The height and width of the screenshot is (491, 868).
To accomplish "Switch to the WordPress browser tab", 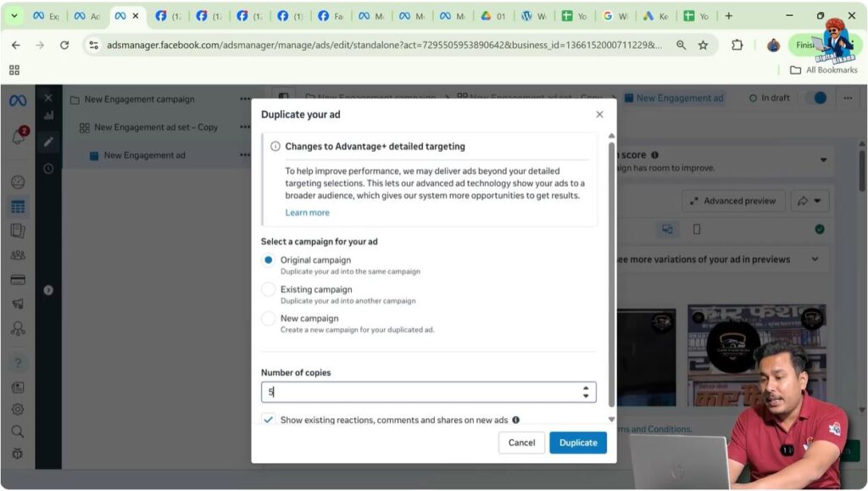I will tap(534, 16).
